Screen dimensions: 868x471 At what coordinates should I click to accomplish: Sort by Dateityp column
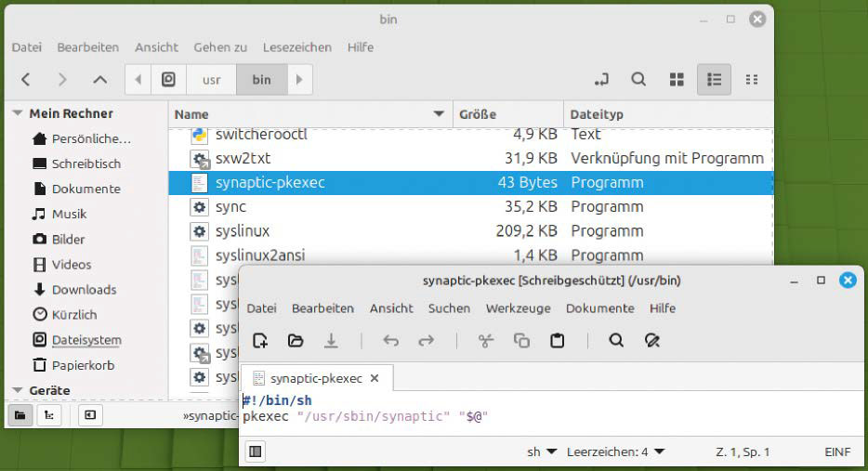[669, 114]
